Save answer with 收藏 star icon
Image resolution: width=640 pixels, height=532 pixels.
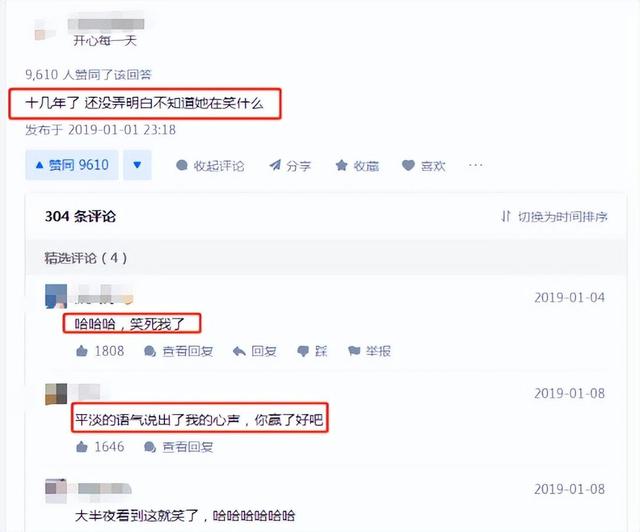click(357, 166)
